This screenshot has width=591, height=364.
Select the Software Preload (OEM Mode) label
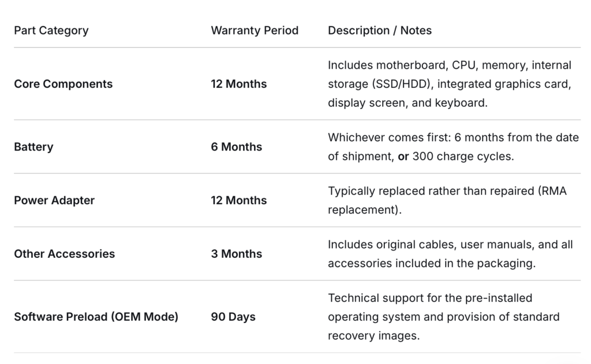tap(96, 317)
